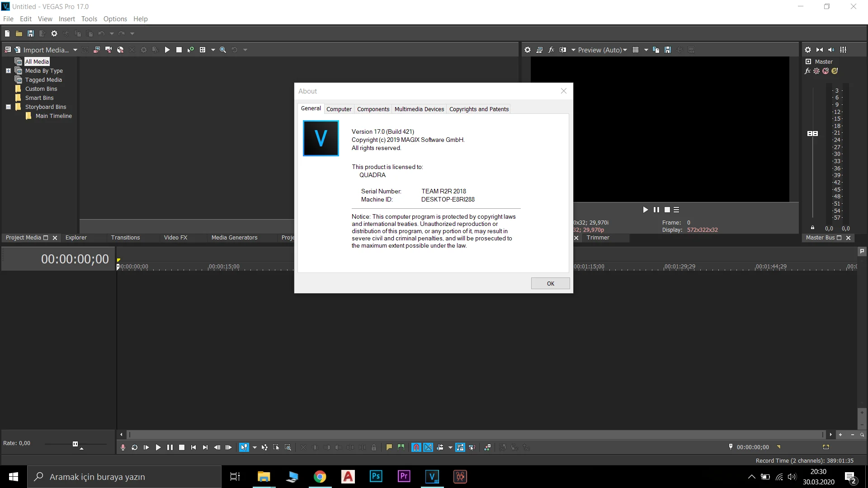Click Video Preview FX icon
This screenshot has height=488, width=868.
click(x=551, y=50)
